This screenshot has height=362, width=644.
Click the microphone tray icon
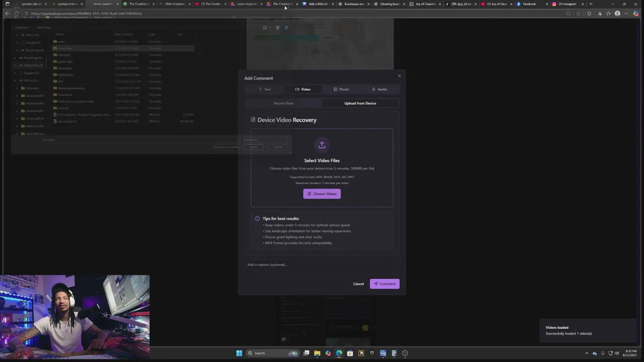point(603,353)
